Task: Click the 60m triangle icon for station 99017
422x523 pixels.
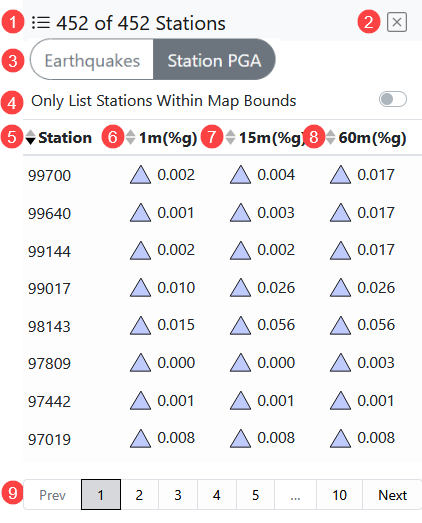Action: click(340, 288)
